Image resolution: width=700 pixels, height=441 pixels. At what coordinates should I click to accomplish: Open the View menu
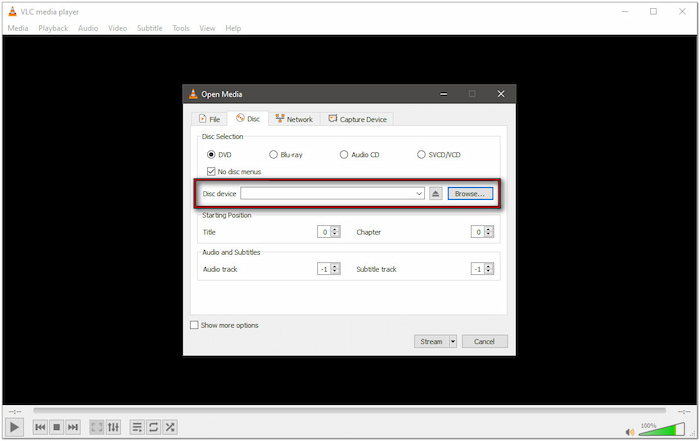point(207,28)
